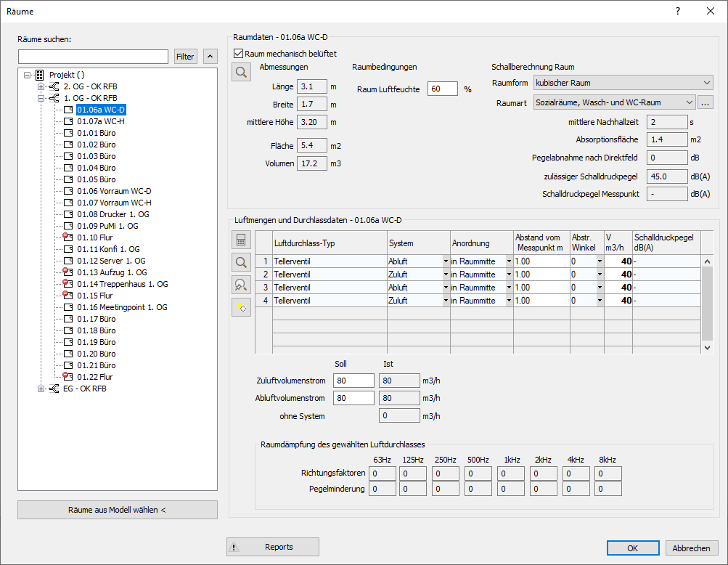This screenshot has width=728, height=565.
Task: Click the red-marked icon of 01.10 Flur
Action: tap(68, 237)
